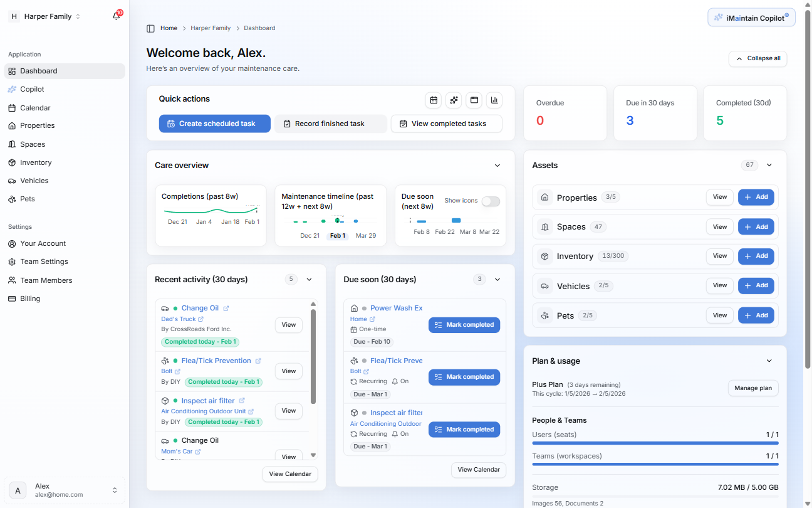This screenshot has height=508, width=812.
Task: Click the Recent activity scrollbar
Action: [x=313, y=356]
